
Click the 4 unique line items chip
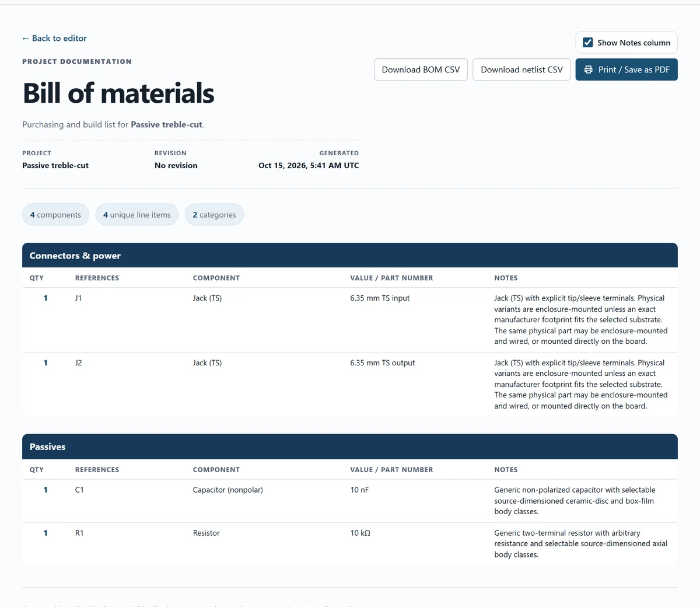click(137, 215)
